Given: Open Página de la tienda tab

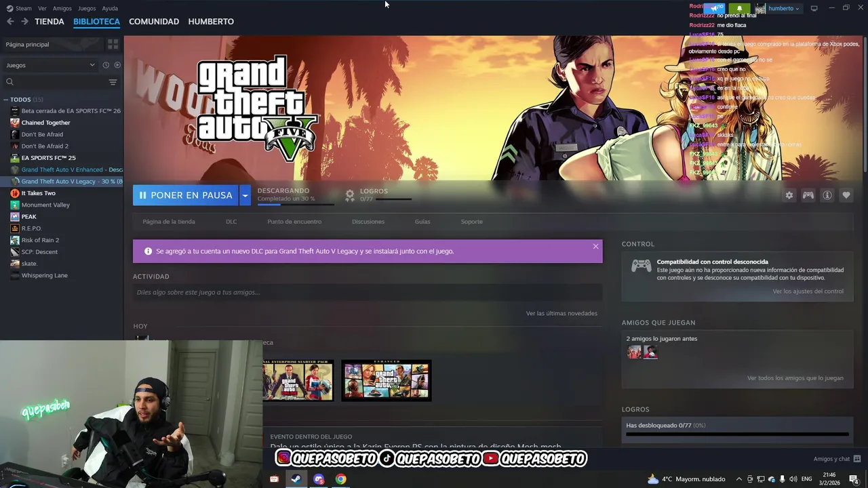Looking at the screenshot, I should tap(169, 222).
